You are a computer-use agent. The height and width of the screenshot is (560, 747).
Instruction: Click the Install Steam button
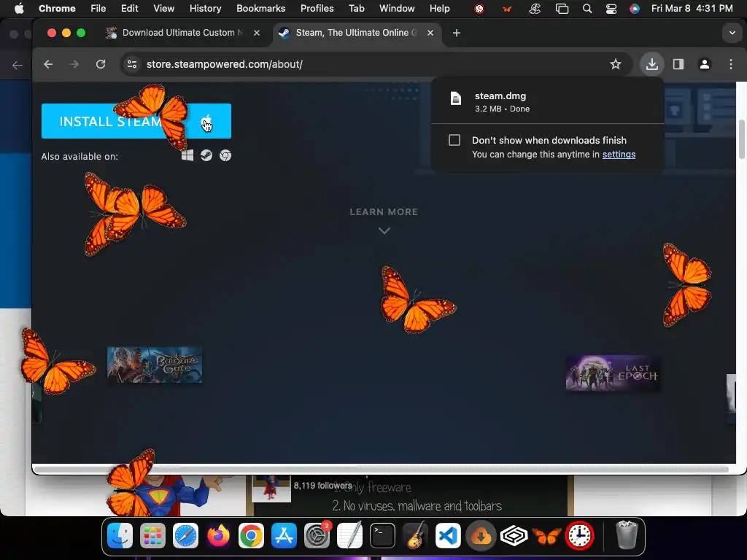click(x=136, y=121)
